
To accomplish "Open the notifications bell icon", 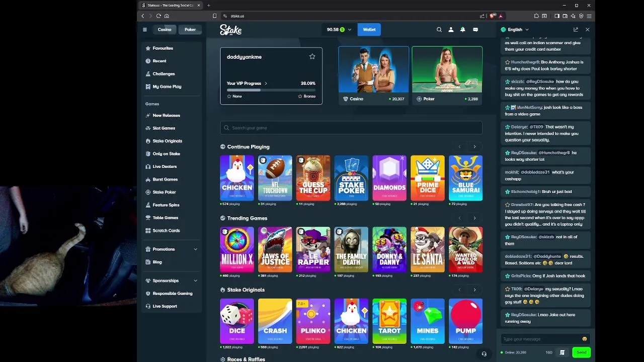I will pos(463,30).
